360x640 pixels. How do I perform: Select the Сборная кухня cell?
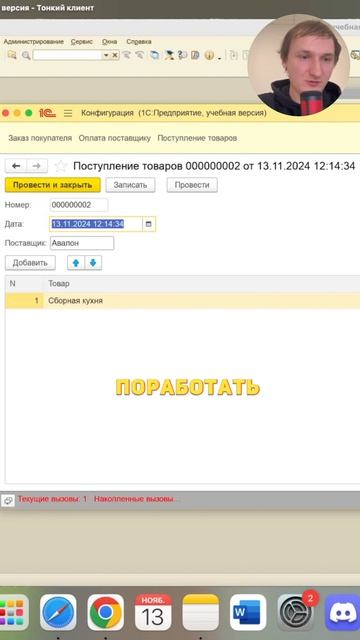[201, 301]
